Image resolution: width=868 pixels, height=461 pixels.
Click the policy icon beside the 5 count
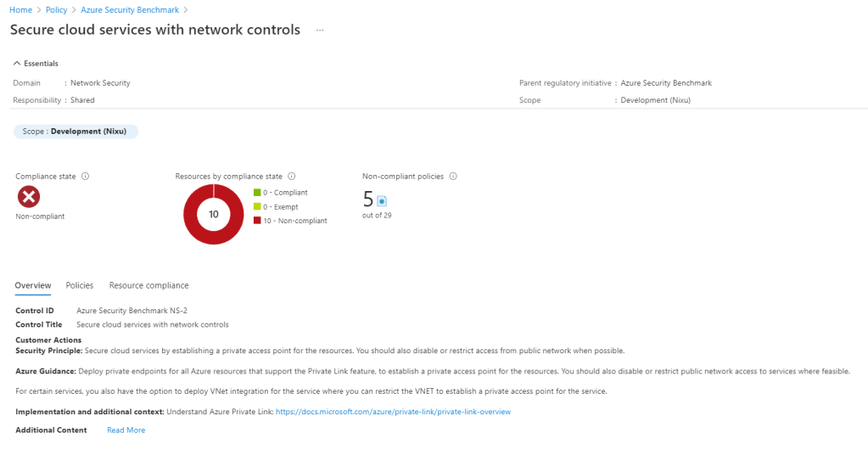pyautogui.click(x=382, y=201)
